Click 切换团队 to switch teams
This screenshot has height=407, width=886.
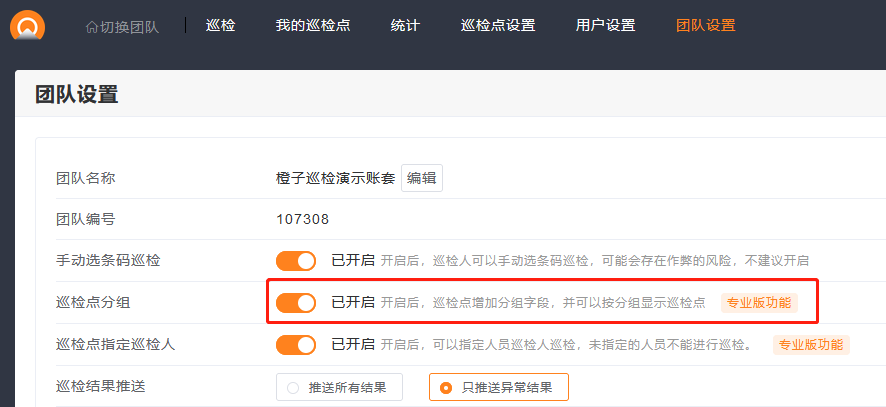tap(130, 27)
